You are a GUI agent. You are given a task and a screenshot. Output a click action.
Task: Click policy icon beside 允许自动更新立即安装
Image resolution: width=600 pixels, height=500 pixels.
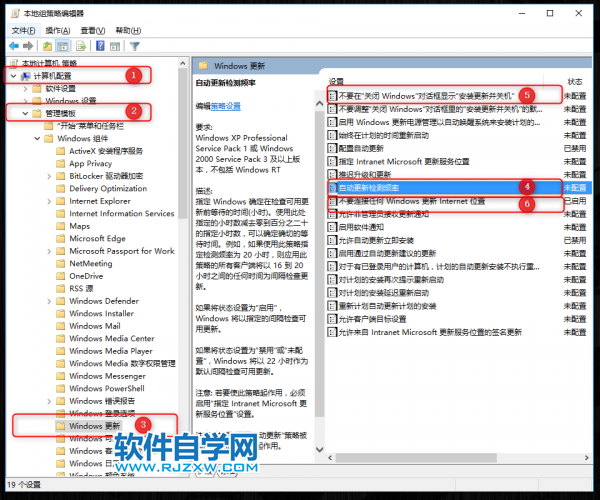[x=332, y=240]
